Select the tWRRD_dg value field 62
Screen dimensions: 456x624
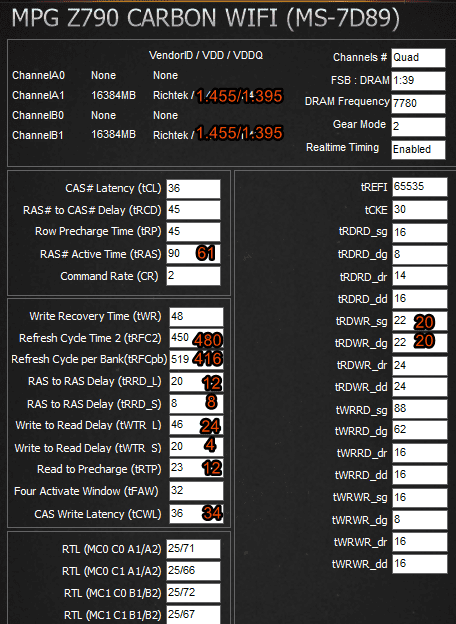click(x=420, y=430)
